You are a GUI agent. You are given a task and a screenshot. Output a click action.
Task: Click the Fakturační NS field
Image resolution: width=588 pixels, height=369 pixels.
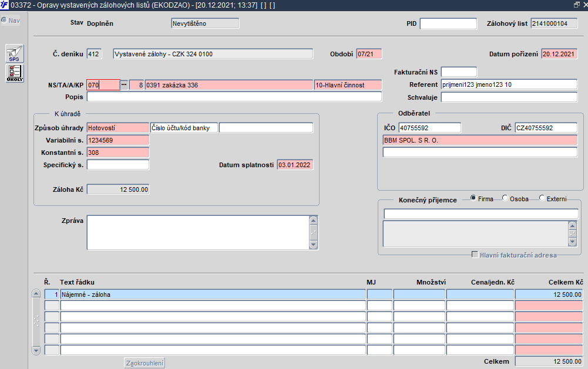click(x=459, y=72)
